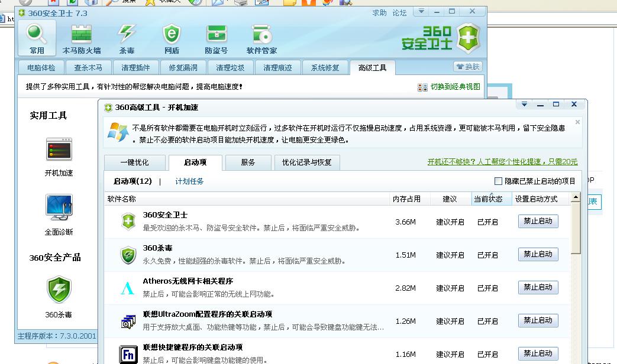This screenshot has height=364, width=617.
Task: Switch to the 系统修复 tab
Action: pos(325,67)
